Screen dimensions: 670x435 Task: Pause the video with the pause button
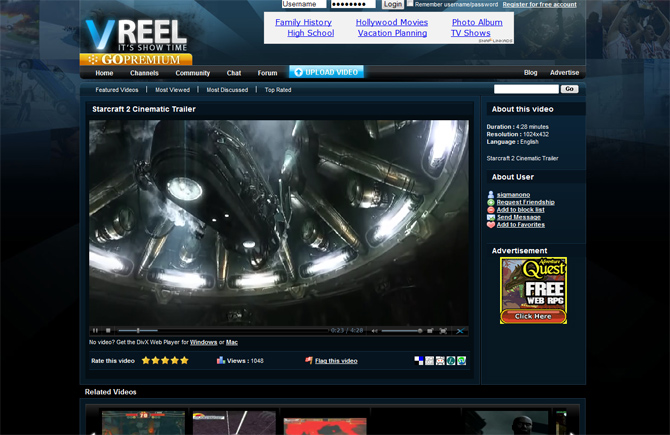click(95, 331)
